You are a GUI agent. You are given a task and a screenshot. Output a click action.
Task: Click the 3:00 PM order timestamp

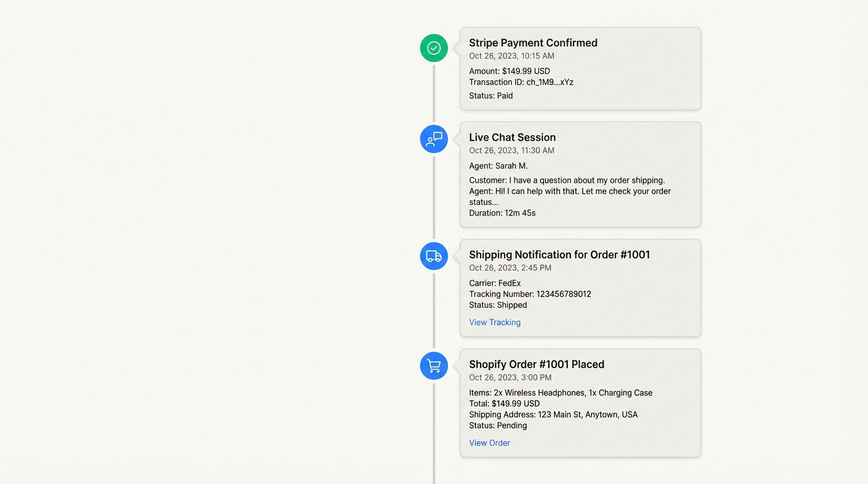tap(510, 377)
